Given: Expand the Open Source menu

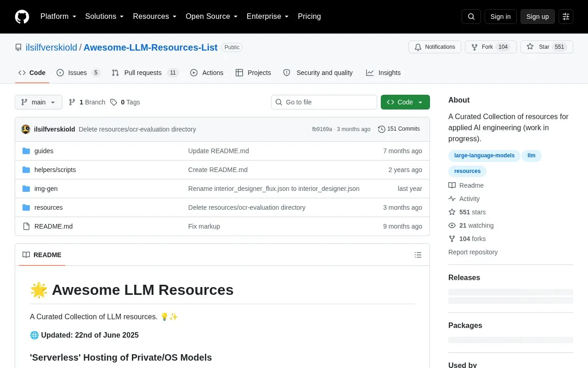Looking at the screenshot, I should pos(212,17).
